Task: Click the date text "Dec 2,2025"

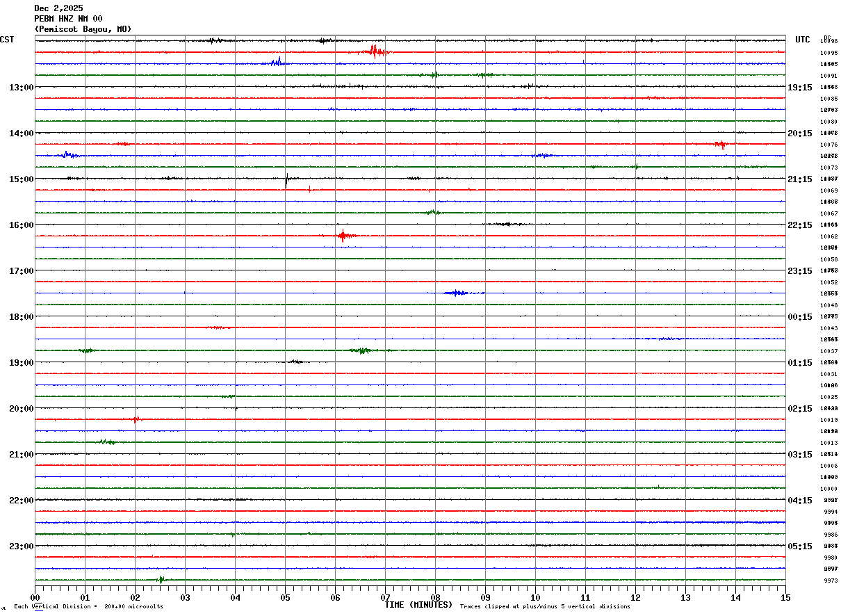Action: point(58,8)
